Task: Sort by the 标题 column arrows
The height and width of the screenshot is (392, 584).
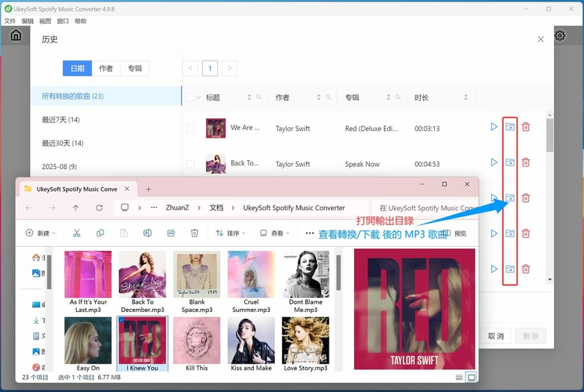Action: pyautogui.click(x=249, y=97)
